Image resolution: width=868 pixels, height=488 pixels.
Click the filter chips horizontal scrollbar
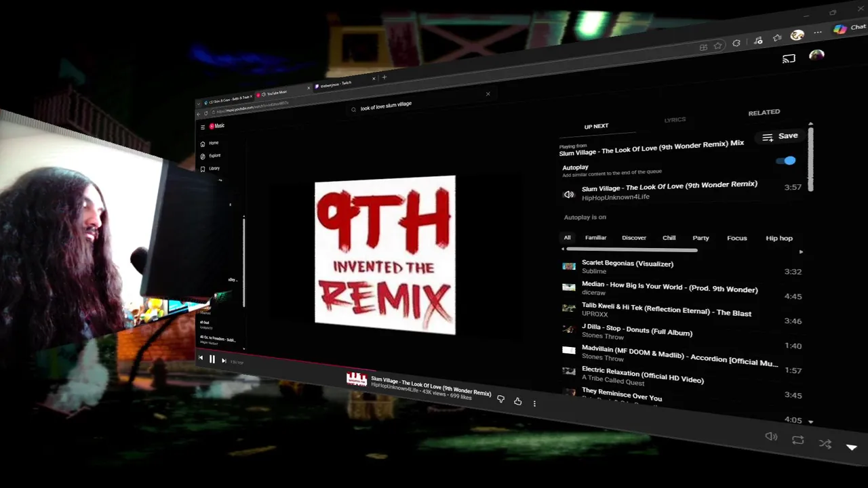pos(632,250)
